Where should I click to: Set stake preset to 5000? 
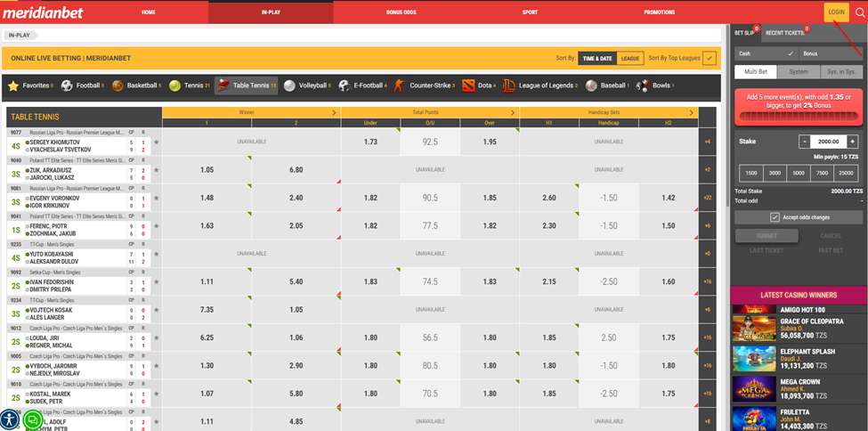[x=799, y=173]
